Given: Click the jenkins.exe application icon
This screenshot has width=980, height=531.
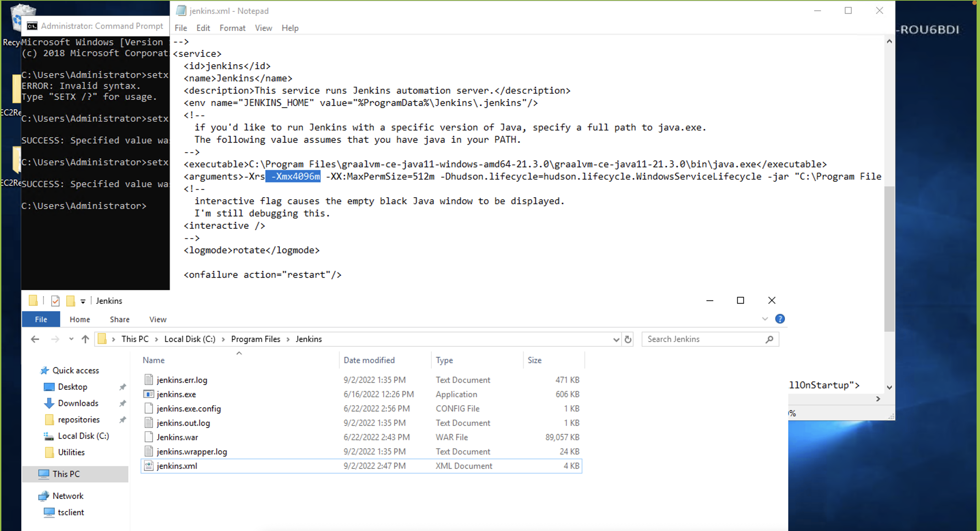Looking at the screenshot, I should pyautogui.click(x=149, y=394).
